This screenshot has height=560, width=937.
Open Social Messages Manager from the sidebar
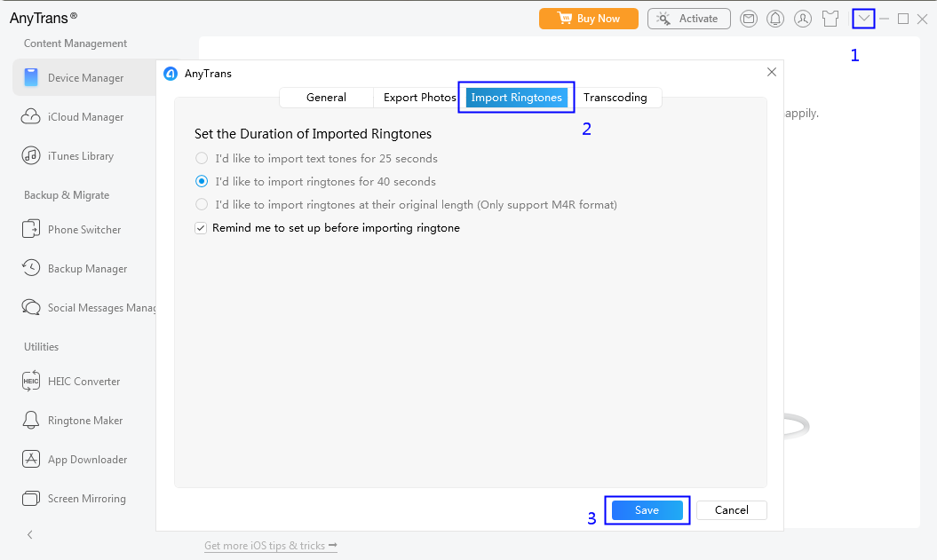89,307
